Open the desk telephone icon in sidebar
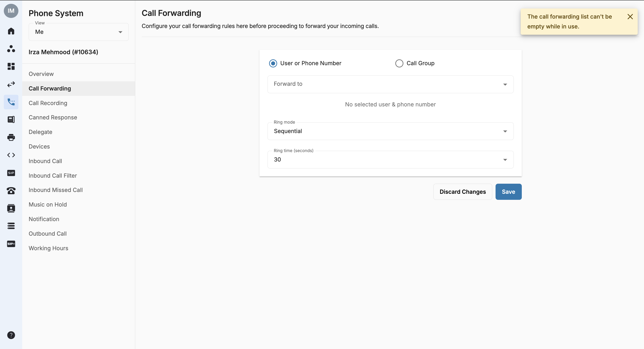The width and height of the screenshot is (644, 349). tap(11, 191)
